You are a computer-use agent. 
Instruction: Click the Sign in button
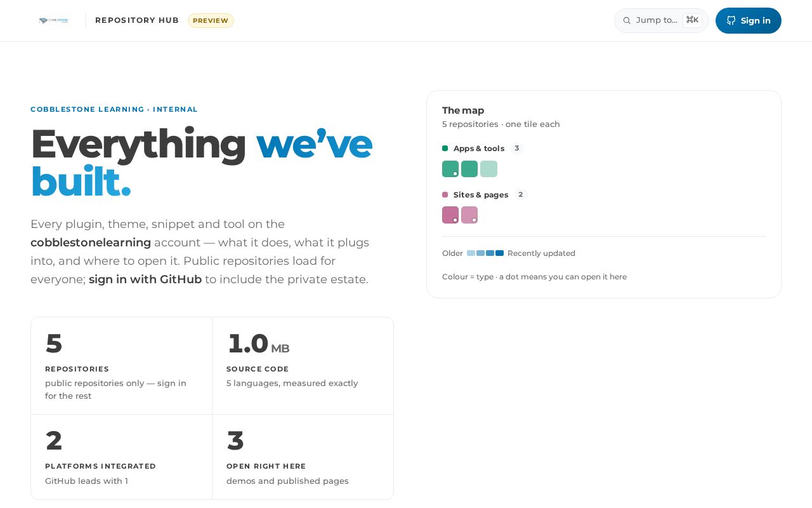coord(749,20)
